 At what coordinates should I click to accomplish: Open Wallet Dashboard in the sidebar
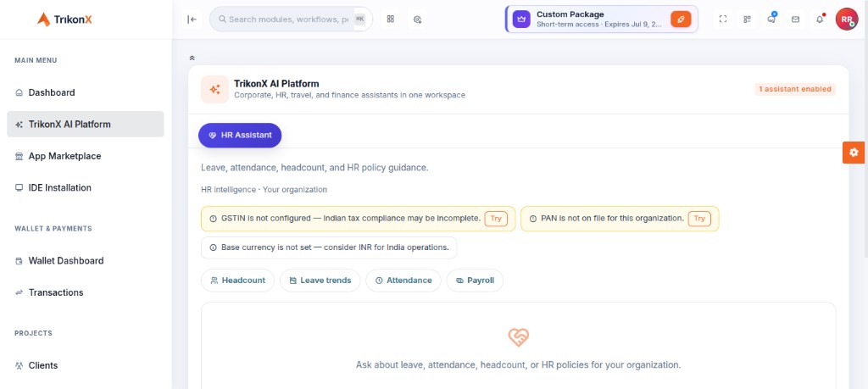[86, 261]
